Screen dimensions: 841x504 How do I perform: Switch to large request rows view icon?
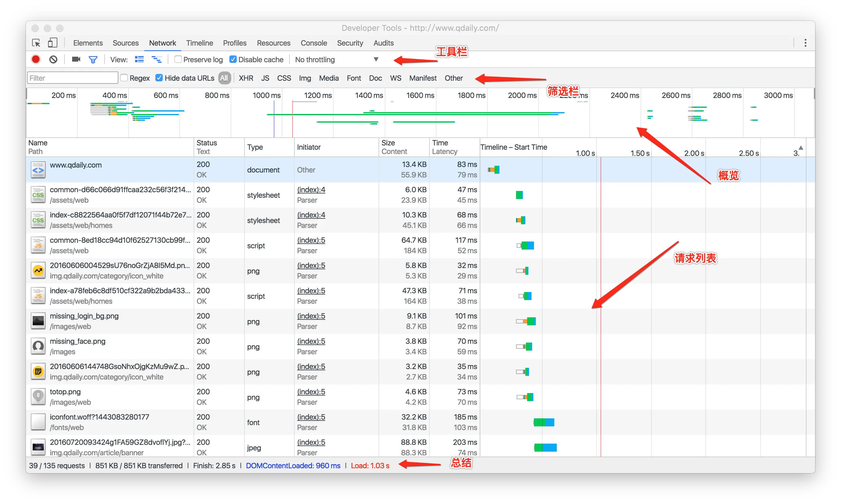click(139, 59)
